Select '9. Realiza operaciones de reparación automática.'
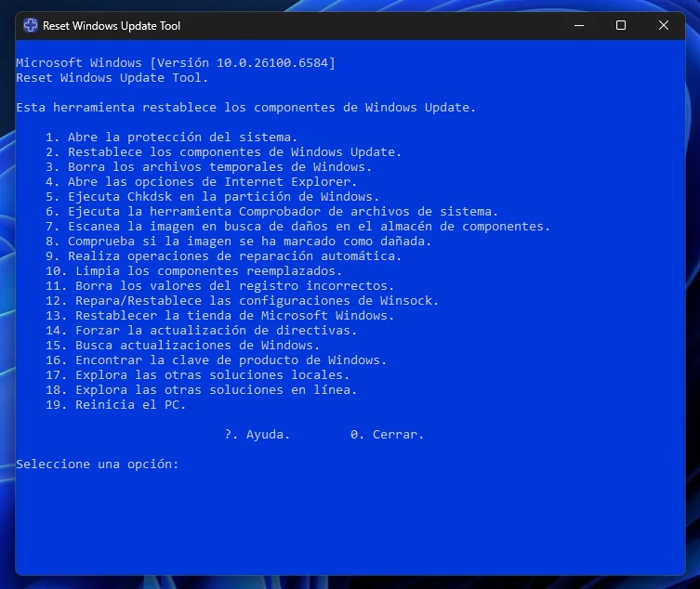700x589 pixels. [x=224, y=256]
